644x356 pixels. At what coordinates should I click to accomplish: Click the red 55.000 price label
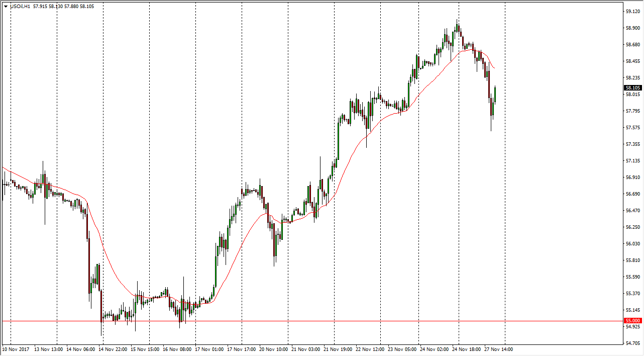(632, 321)
